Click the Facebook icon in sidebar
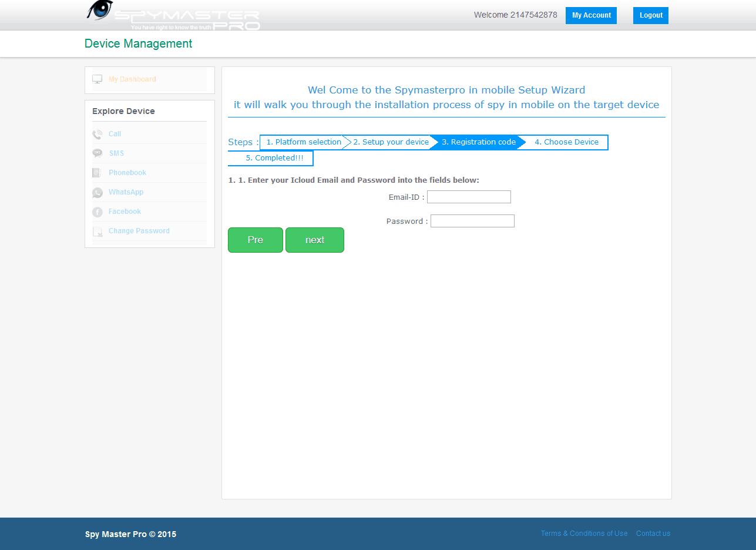Viewport: 756px width, 550px height. click(x=98, y=212)
